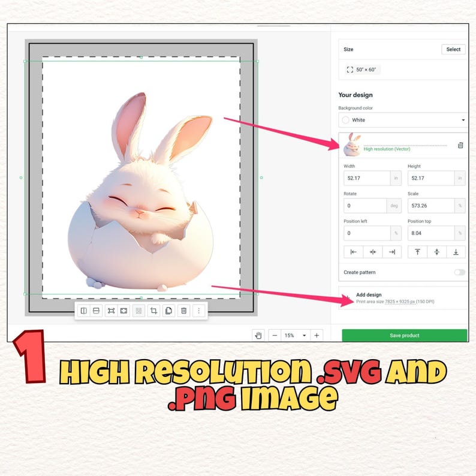Delete design via toolbar trash icon
Image resolution: width=476 pixels, height=476 pixels.
(x=183, y=311)
